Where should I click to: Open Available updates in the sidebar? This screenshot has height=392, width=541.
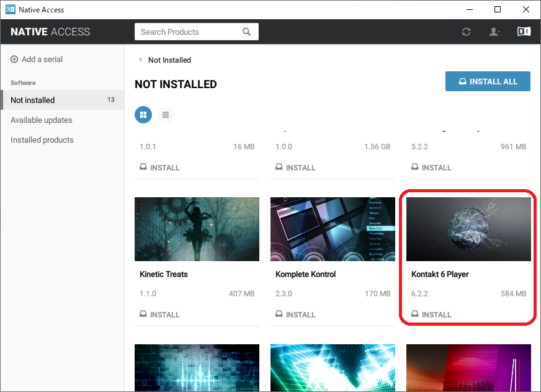click(42, 120)
